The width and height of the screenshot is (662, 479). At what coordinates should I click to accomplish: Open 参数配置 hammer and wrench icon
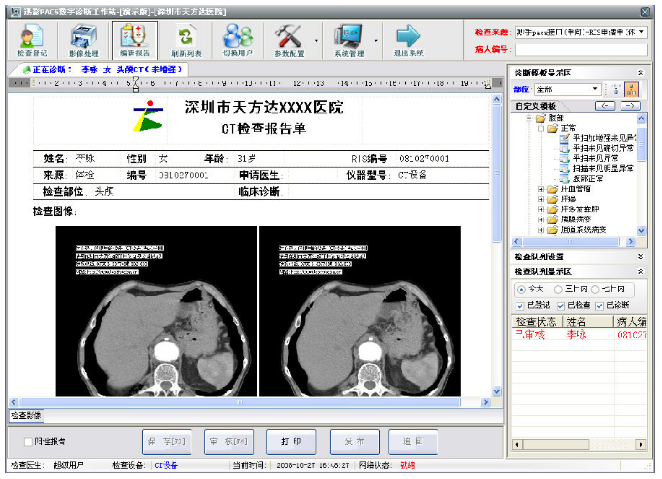(289, 40)
